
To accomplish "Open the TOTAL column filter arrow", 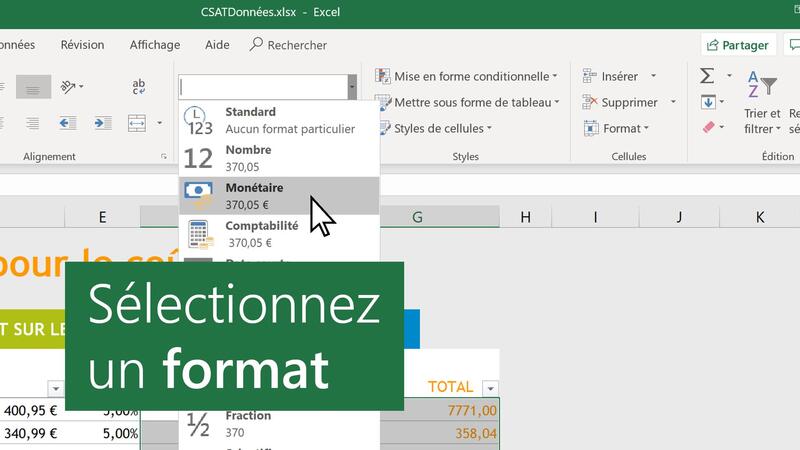I will tap(489, 388).
